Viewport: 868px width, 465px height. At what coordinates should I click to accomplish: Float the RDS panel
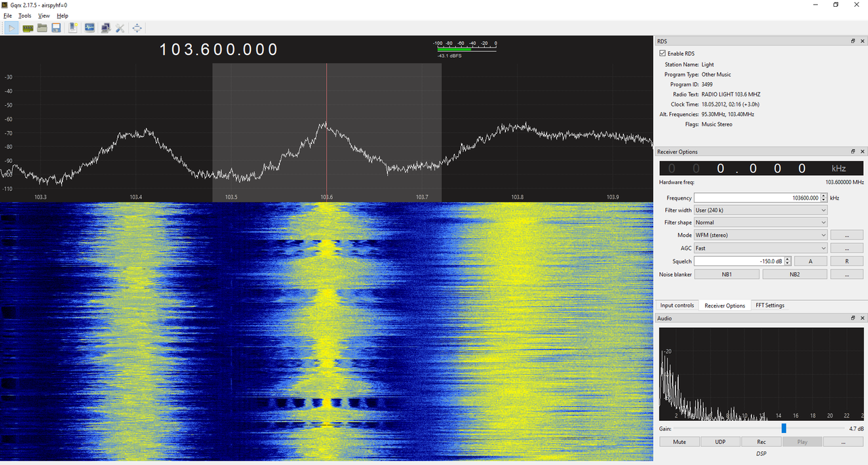click(x=853, y=41)
